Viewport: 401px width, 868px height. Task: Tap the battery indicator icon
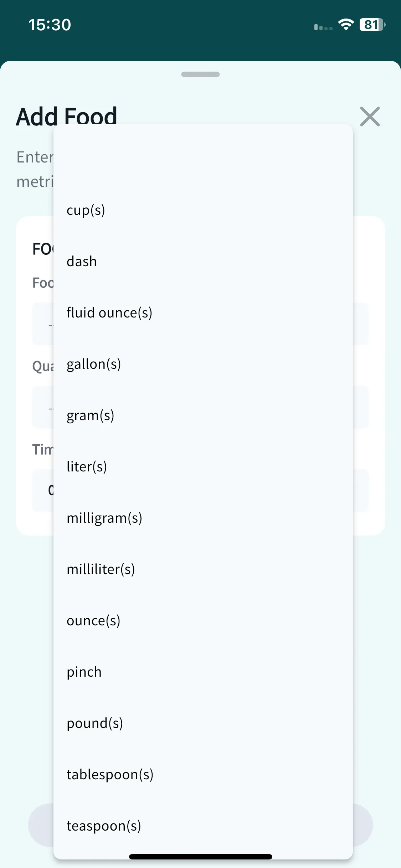pos(372,25)
